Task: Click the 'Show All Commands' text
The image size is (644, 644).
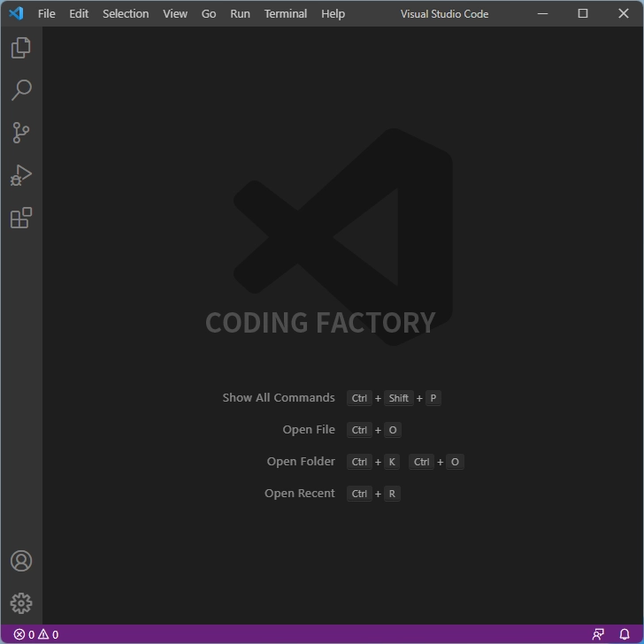Action: pyautogui.click(x=279, y=397)
